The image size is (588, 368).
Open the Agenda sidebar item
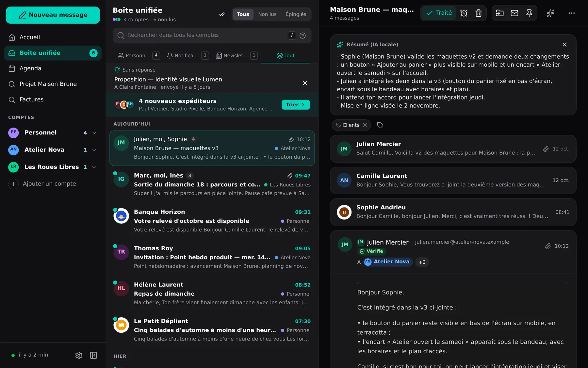[x=53, y=68]
